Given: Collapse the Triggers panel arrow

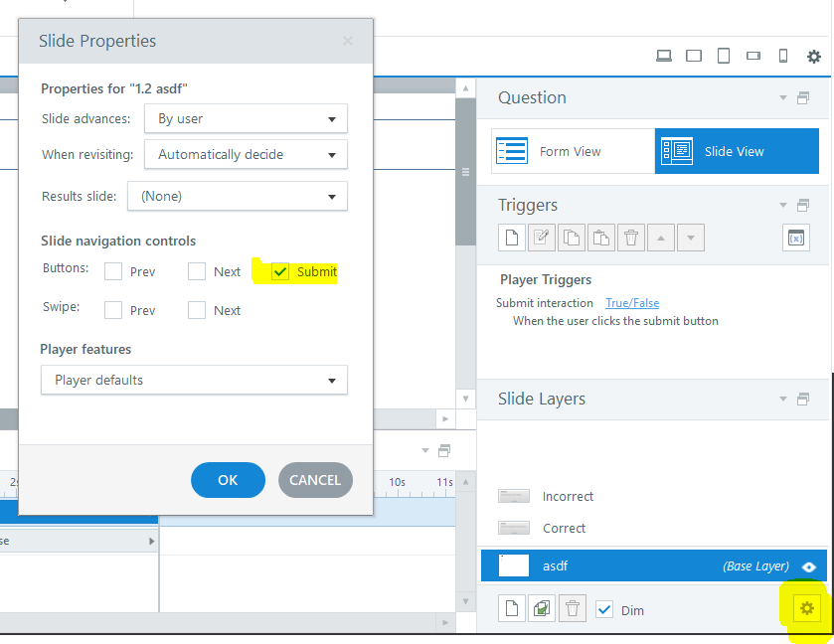Looking at the screenshot, I should click(x=783, y=205).
